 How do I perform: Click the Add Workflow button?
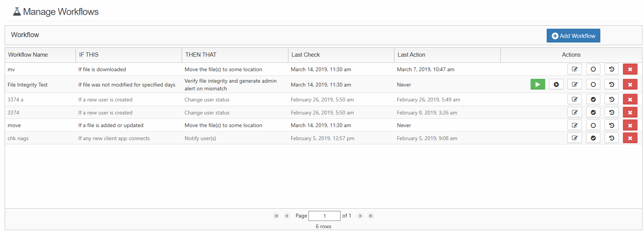(573, 36)
